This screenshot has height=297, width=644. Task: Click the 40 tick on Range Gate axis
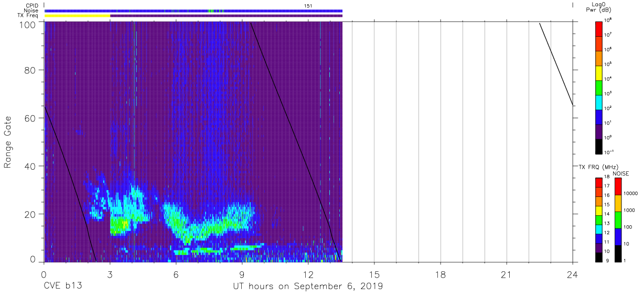point(30,167)
